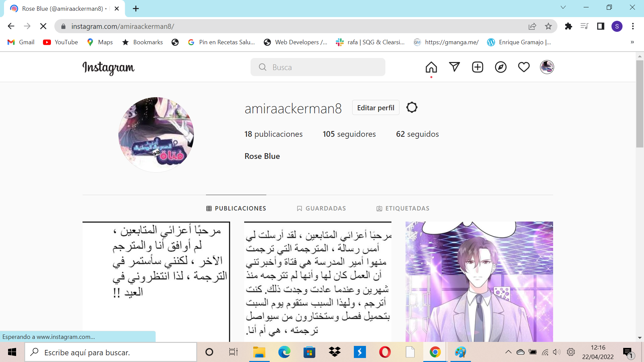Open Chrome three-dot menu
Viewport: 644px width, 362px height.
633,26
